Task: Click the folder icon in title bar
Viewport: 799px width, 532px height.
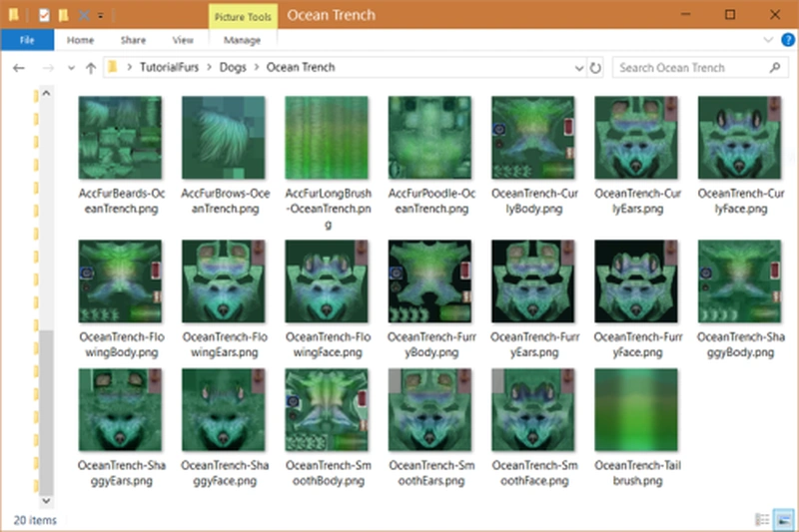Action: (14, 15)
